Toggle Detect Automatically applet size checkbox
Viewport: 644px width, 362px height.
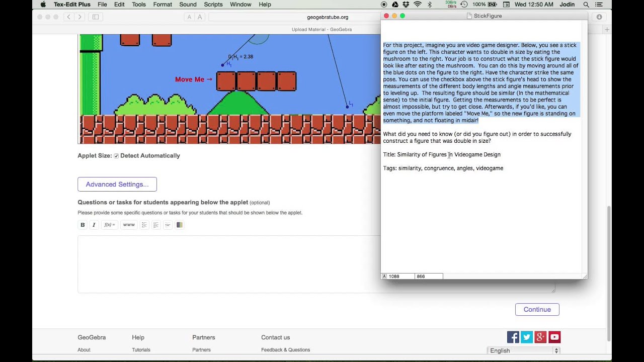tap(116, 156)
